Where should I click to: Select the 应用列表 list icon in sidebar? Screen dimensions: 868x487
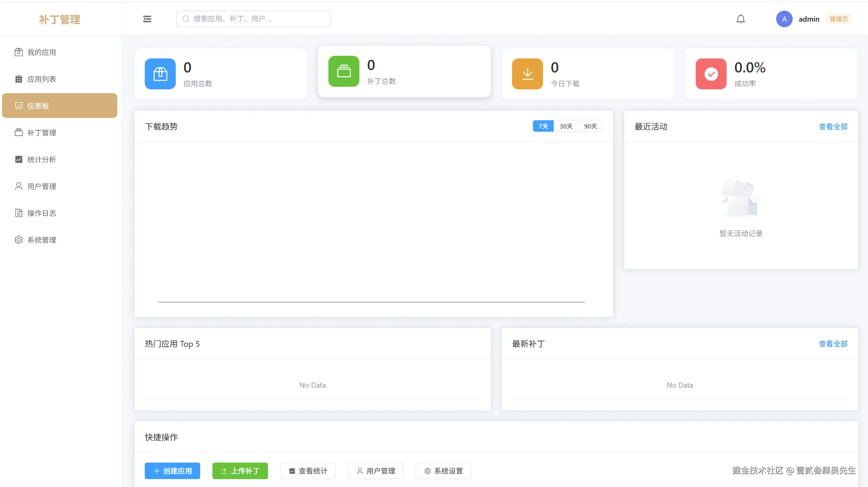(19, 79)
